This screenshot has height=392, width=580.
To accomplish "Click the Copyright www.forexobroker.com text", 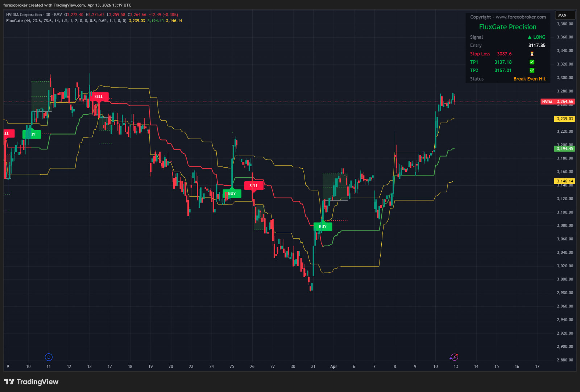I will click(x=508, y=17).
